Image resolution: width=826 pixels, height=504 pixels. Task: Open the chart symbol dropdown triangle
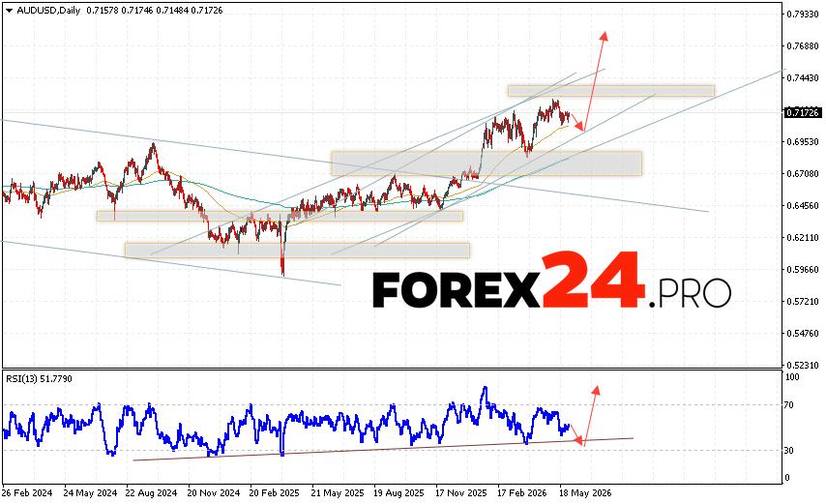(9, 11)
